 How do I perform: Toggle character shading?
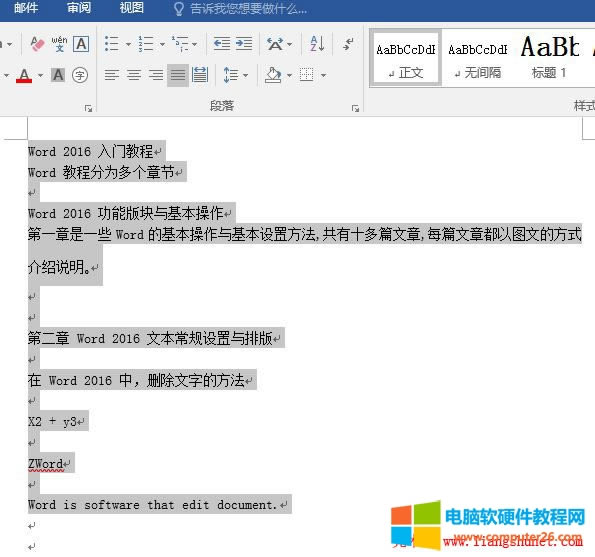pos(58,75)
